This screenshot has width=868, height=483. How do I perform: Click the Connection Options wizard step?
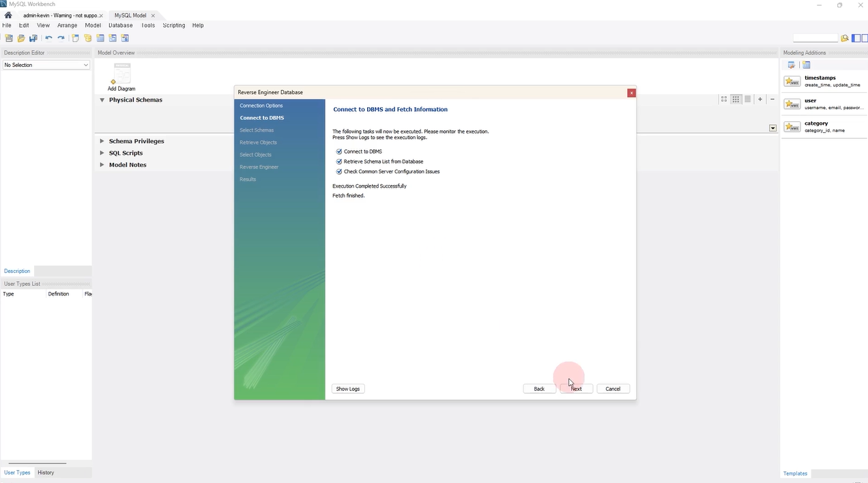(261, 106)
